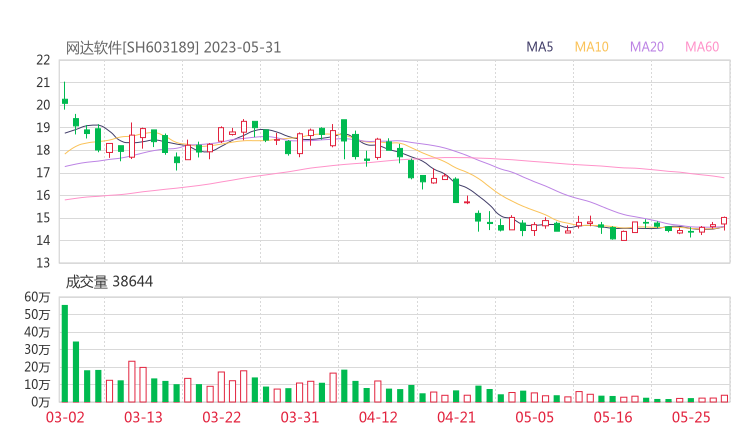740x440 pixels.
Task: Click the 04-12 date axis label
Action: (378, 417)
